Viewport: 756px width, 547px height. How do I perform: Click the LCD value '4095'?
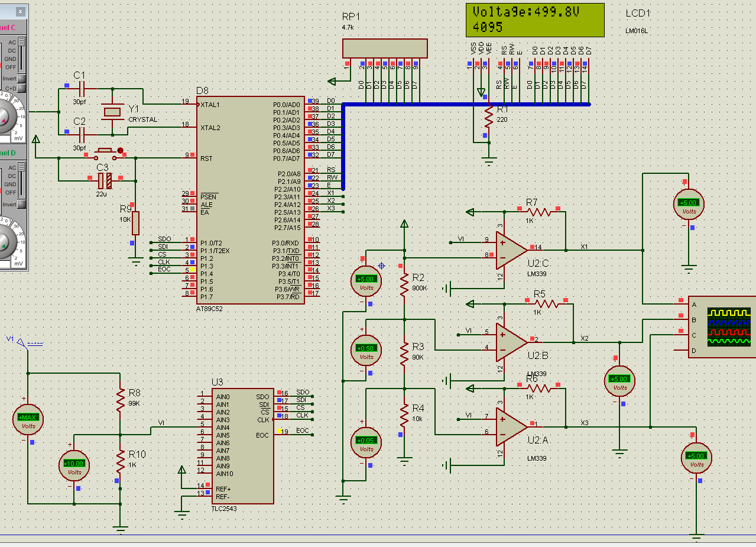(488, 27)
